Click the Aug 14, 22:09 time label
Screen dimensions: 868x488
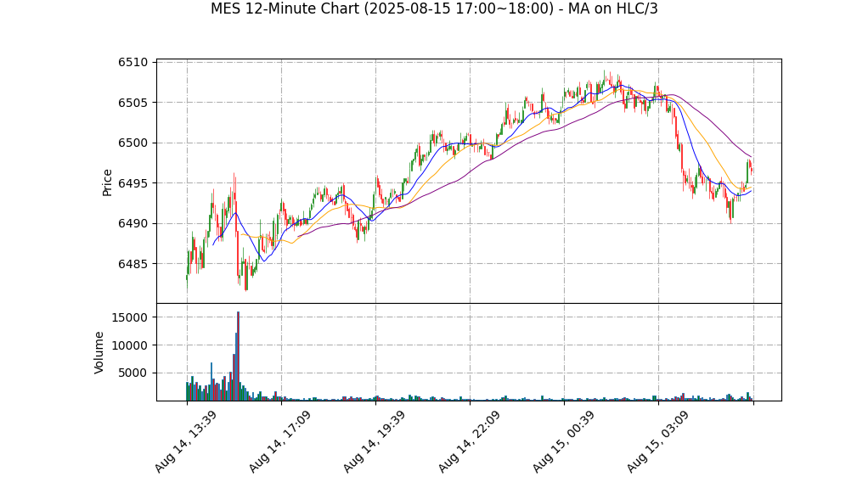(x=468, y=442)
